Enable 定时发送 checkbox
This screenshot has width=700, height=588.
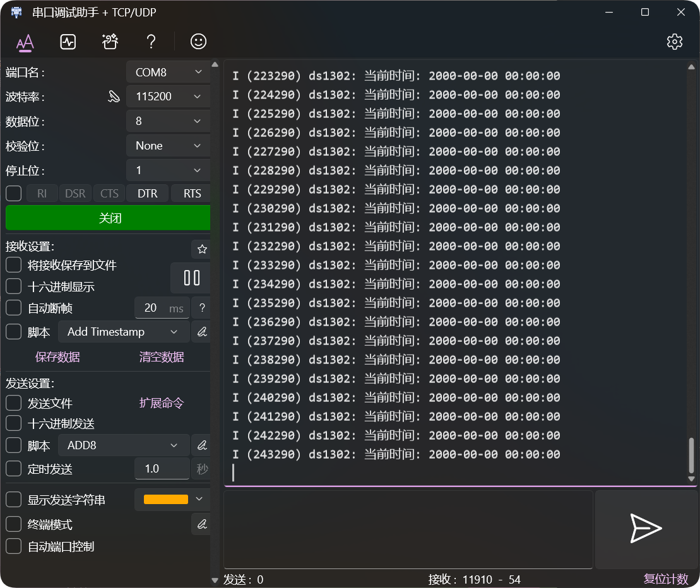point(13,468)
